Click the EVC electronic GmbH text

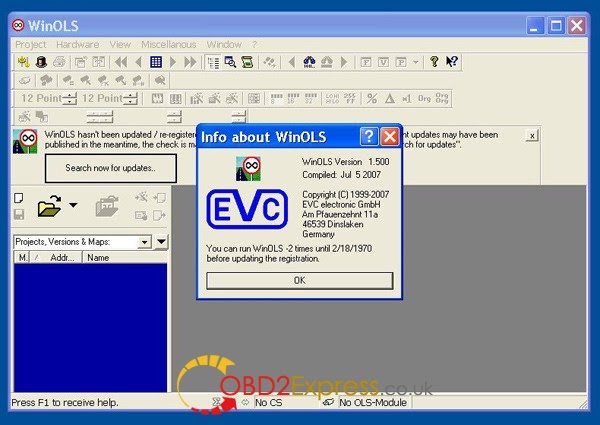(x=341, y=204)
